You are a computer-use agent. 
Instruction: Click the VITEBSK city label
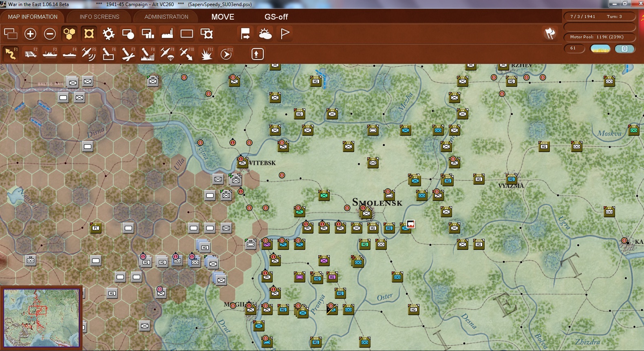coord(262,163)
